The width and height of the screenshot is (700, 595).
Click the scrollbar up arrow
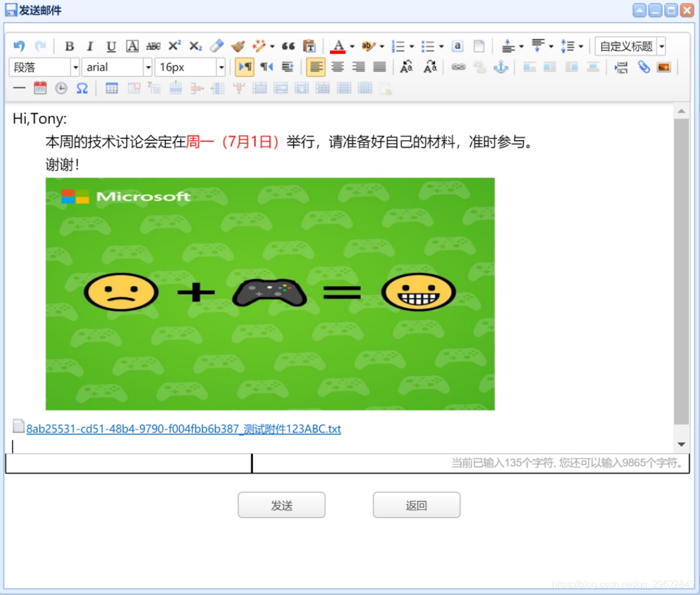click(681, 111)
